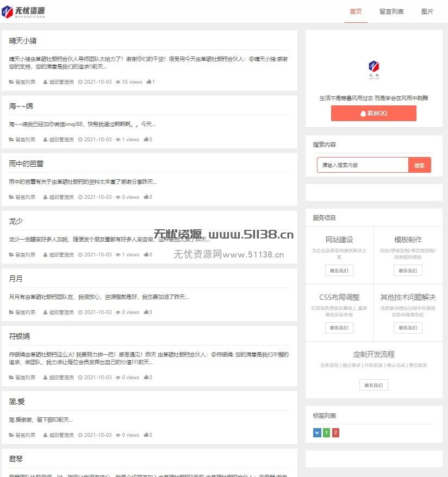This screenshot has height=477, width=448.
Task: Click author user icon on 雨中的芭蕾 post
Action: tap(45, 197)
